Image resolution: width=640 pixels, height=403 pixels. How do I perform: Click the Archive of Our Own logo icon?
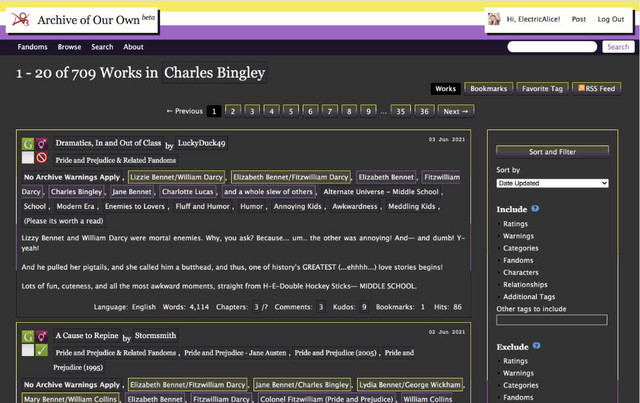point(20,19)
